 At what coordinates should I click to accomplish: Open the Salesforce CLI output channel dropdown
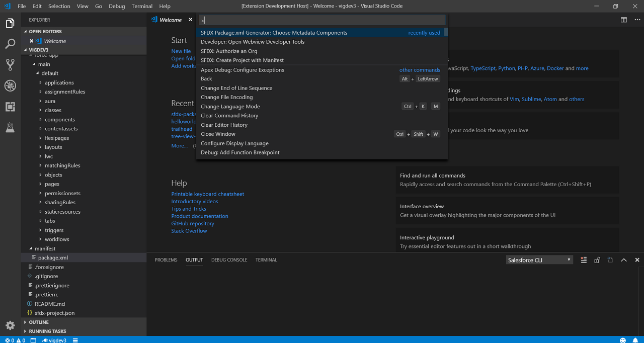[x=539, y=260]
